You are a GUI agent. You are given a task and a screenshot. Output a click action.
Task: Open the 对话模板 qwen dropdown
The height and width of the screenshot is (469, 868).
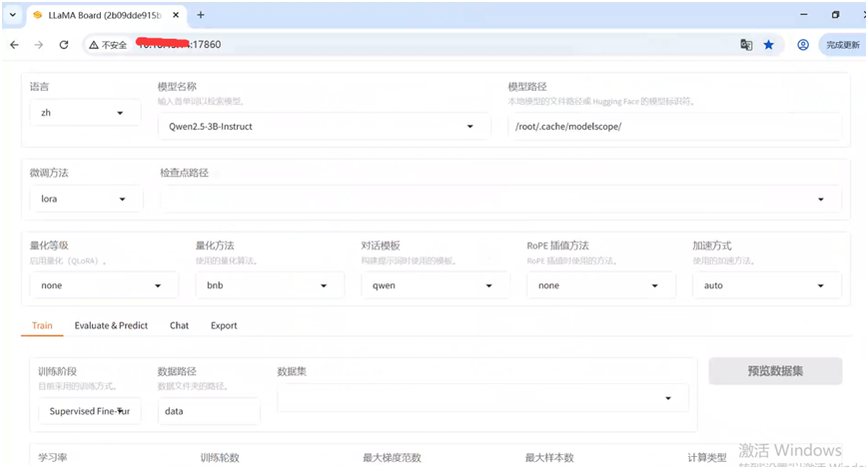pyautogui.click(x=435, y=285)
